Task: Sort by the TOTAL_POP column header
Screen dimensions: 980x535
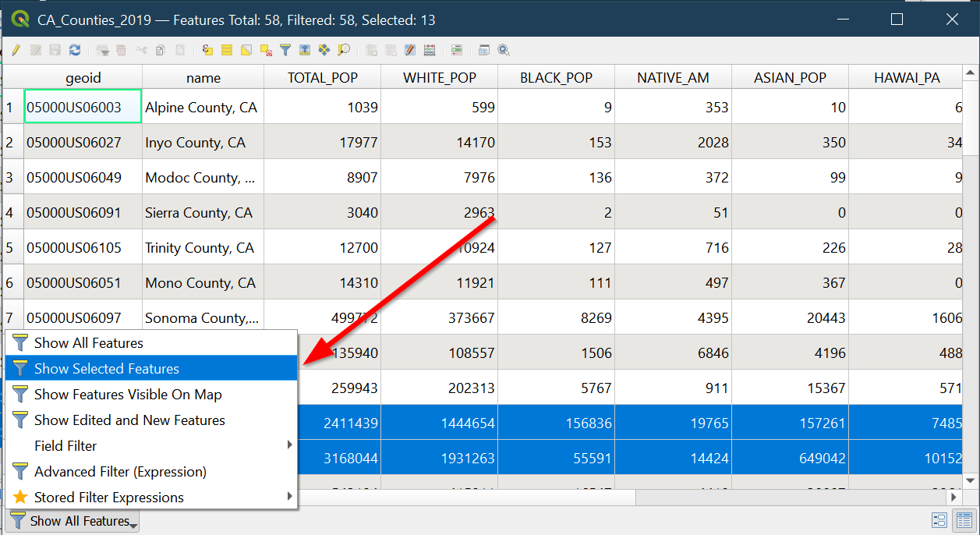Action: 322,78
